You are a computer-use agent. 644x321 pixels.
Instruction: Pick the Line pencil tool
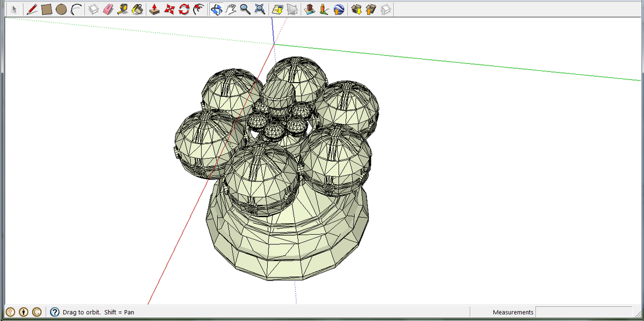tap(32, 9)
